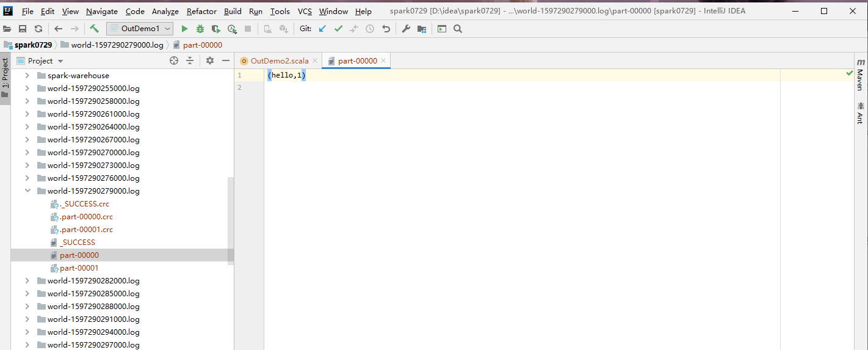Collapse all with the Project panel icon
Screen dimensions: 868x350
[190, 60]
